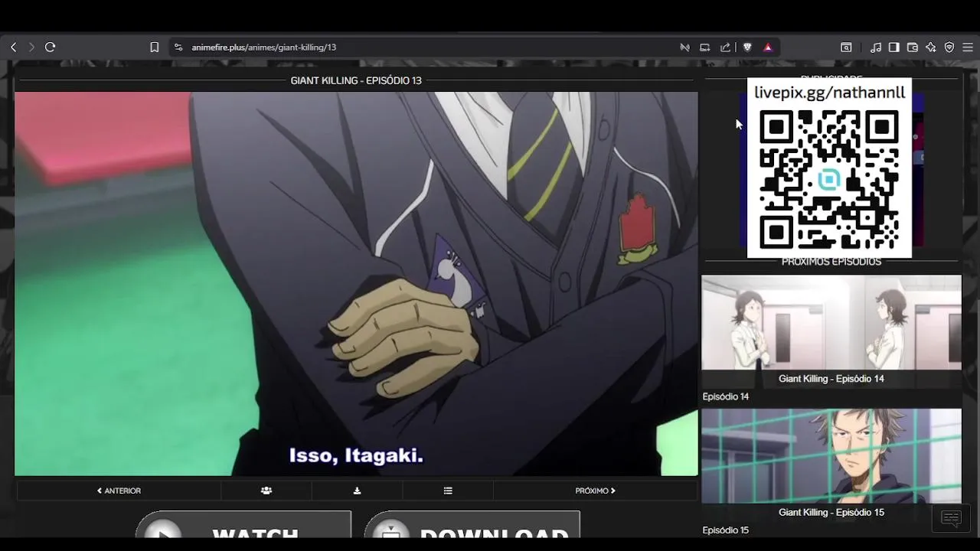
Task: Click the browser forward arrow
Action: click(x=31, y=47)
